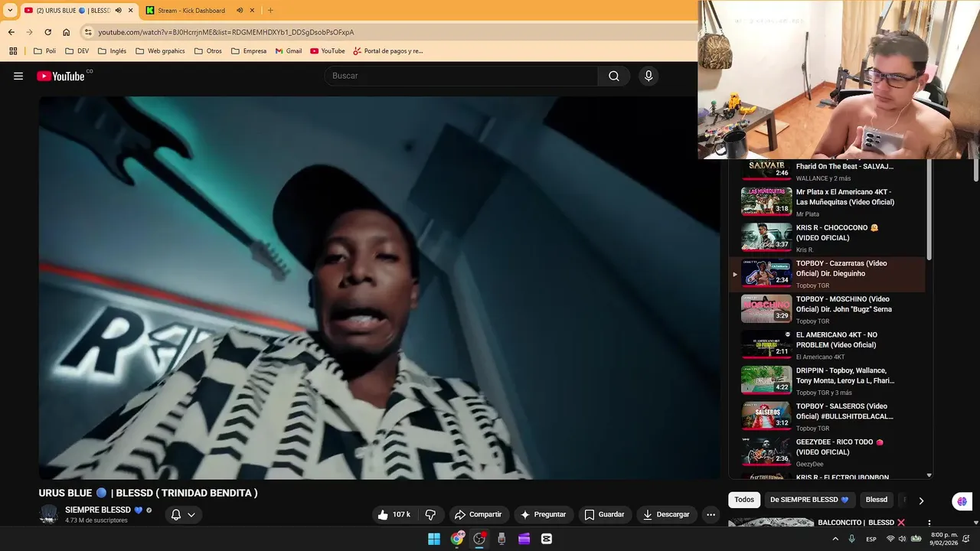Select the Blessd filter chip

click(877, 500)
